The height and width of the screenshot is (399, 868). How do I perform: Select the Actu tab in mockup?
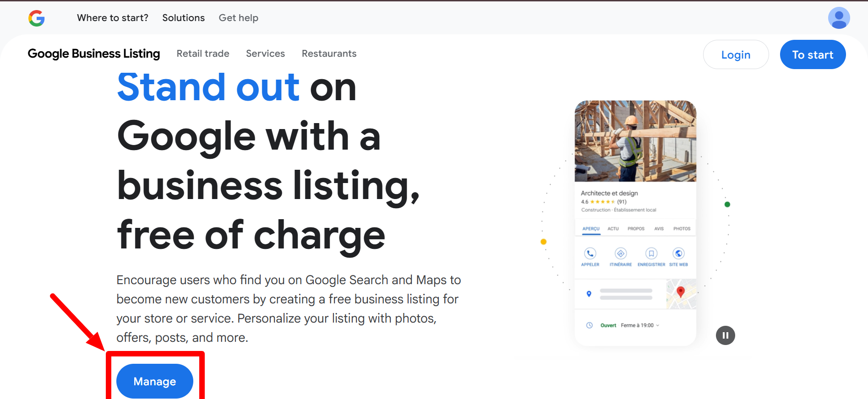pyautogui.click(x=613, y=229)
